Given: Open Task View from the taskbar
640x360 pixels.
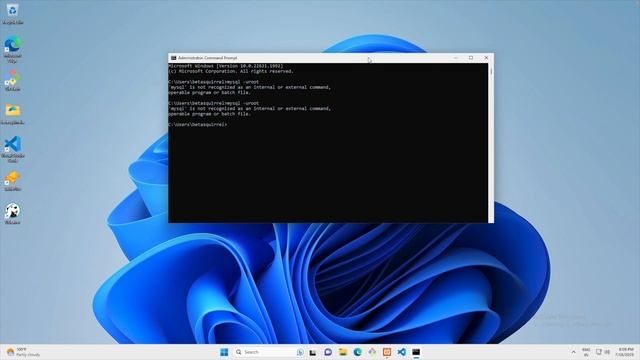Looking at the screenshot, I should [x=313, y=352].
